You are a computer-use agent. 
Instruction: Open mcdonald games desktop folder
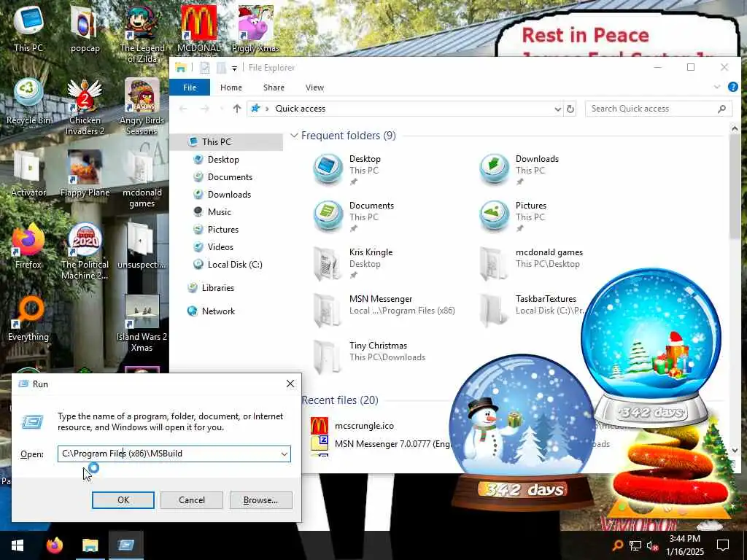142,179
